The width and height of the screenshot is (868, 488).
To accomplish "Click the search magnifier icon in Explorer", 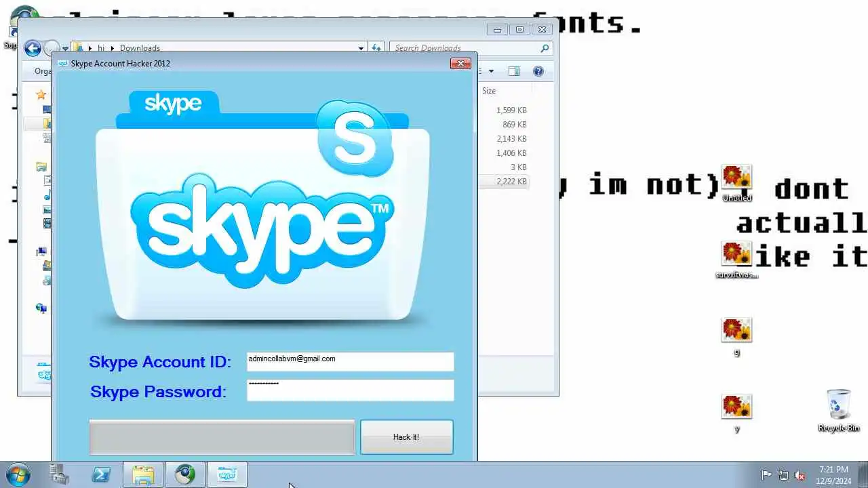I will (544, 48).
